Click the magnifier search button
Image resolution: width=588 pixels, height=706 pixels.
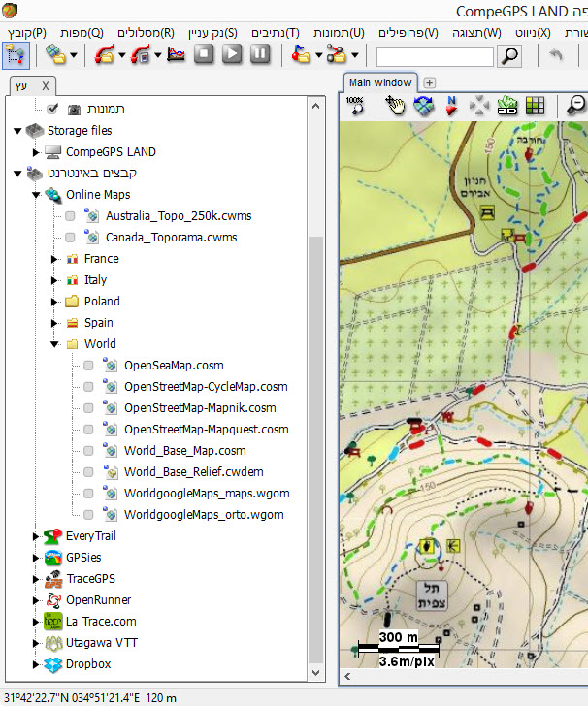coord(509,56)
